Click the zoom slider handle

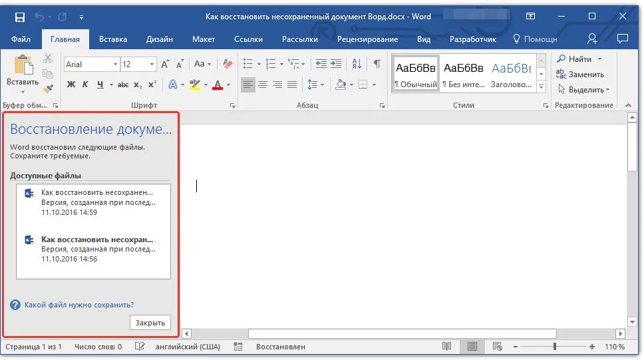point(554,347)
